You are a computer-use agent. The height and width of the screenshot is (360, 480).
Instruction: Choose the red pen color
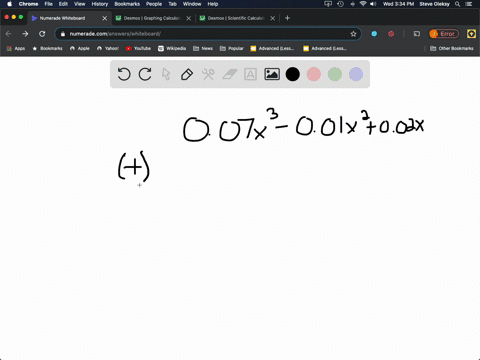pyautogui.click(x=314, y=74)
